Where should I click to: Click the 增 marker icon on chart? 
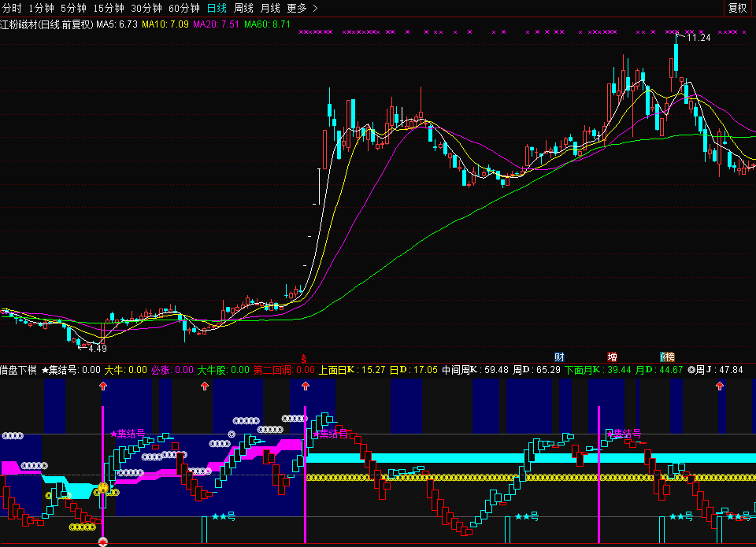click(x=612, y=357)
